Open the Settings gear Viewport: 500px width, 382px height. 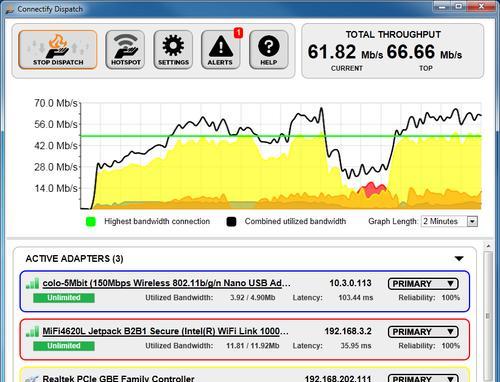tap(173, 50)
